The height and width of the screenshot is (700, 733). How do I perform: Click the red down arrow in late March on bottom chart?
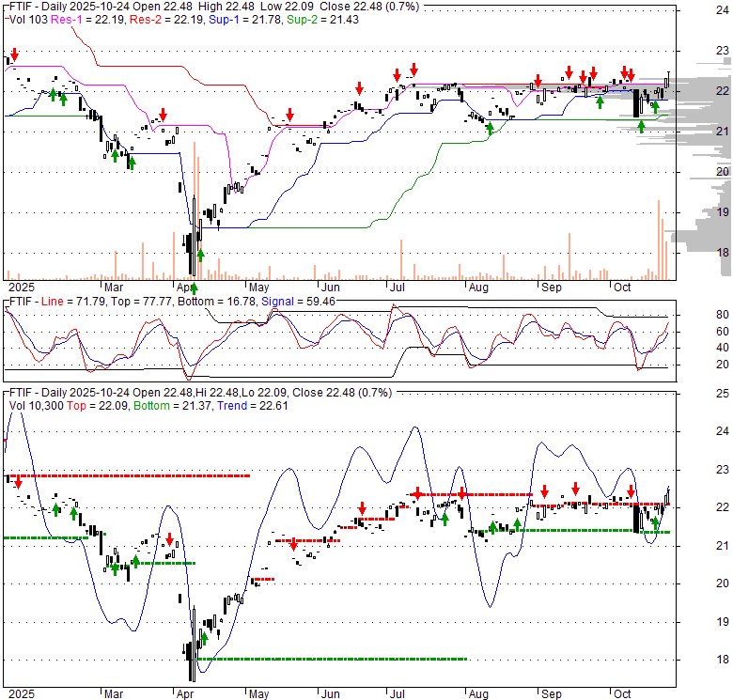click(170, 539)
